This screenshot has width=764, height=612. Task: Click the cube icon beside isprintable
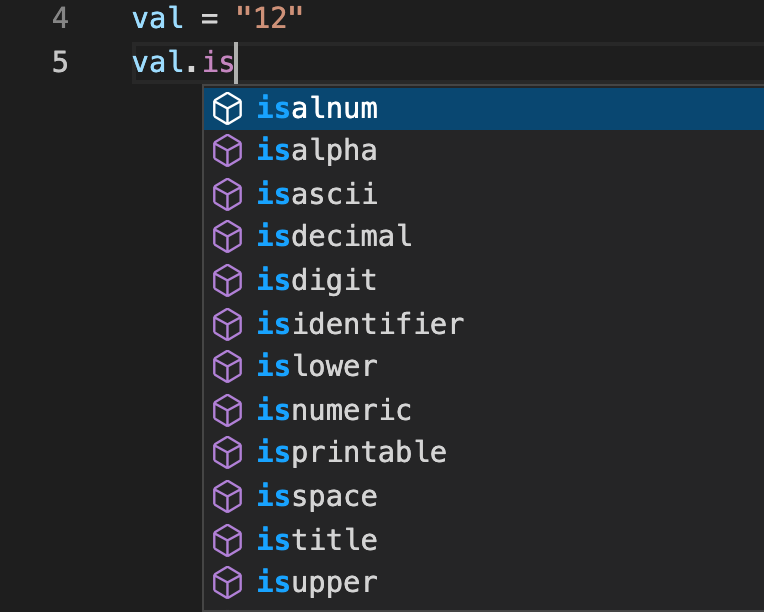coord(228,453)
